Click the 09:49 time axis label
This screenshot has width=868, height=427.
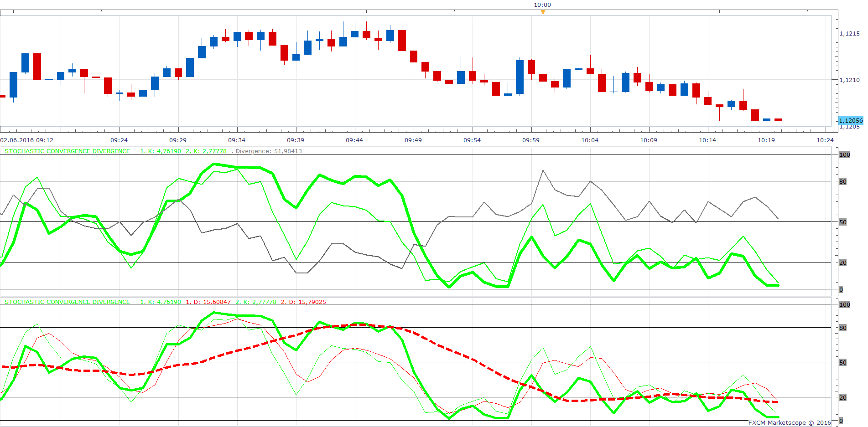(x=413, y=140)
